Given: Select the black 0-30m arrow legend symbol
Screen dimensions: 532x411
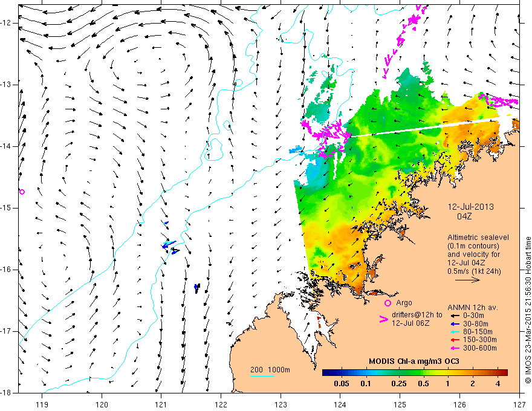Looking at the screenshot, I should pyautogui.click(x=455, y=316).
